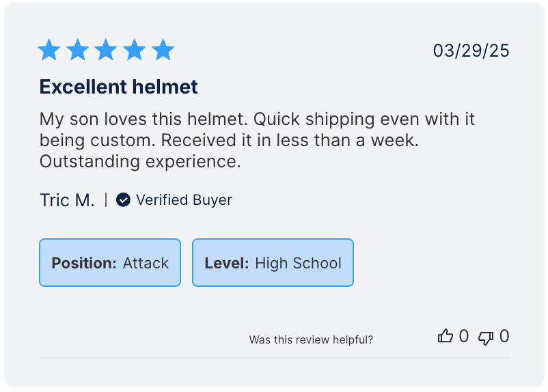Screen dimensions: 548x392
Task: Click the High School text in level tag
Action: [x=298, y=263]
